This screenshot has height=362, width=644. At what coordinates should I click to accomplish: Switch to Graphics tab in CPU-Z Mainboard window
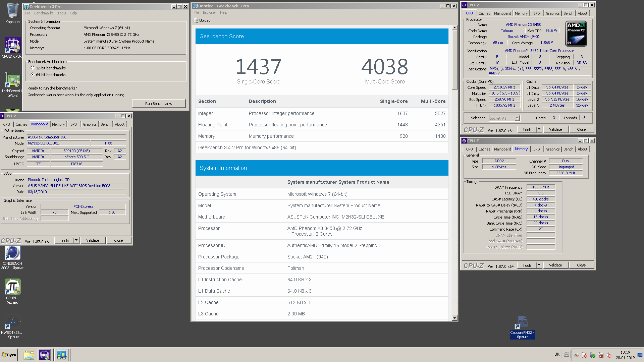90,124
